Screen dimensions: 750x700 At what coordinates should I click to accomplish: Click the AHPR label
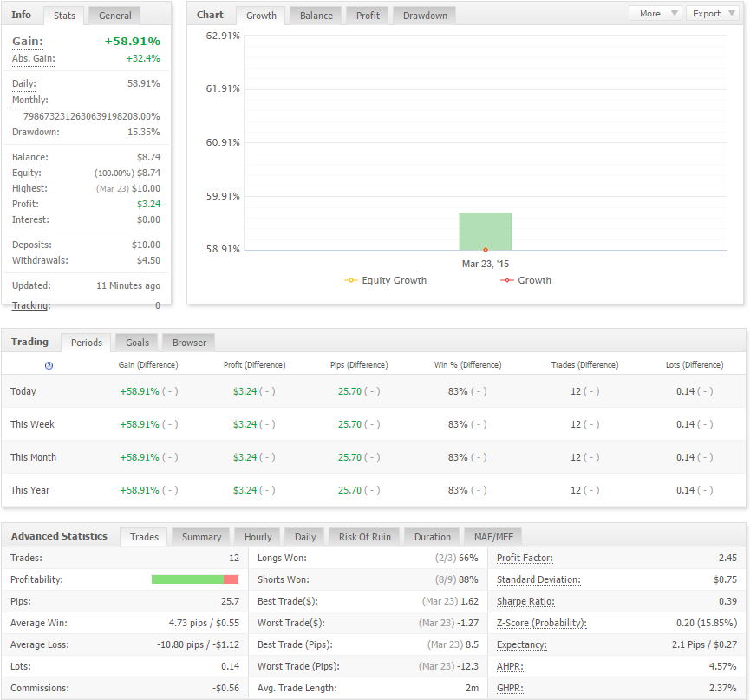coord(511,666)
